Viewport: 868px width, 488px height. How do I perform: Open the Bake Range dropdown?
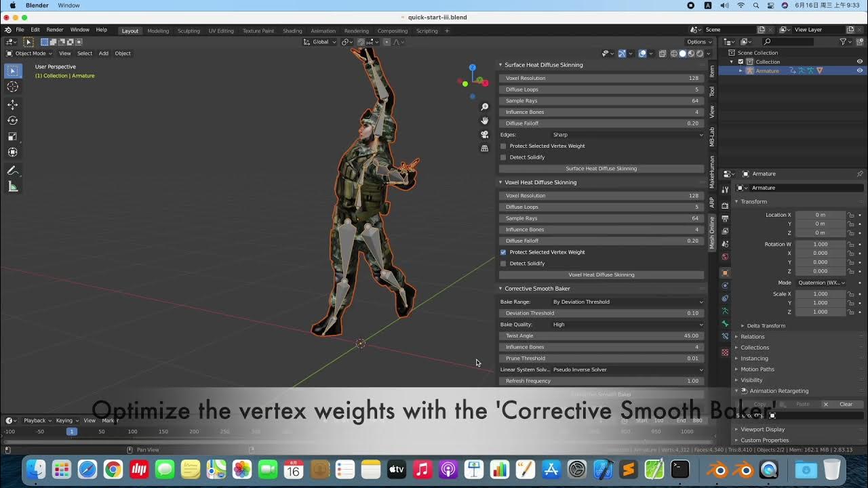[627, 302]
